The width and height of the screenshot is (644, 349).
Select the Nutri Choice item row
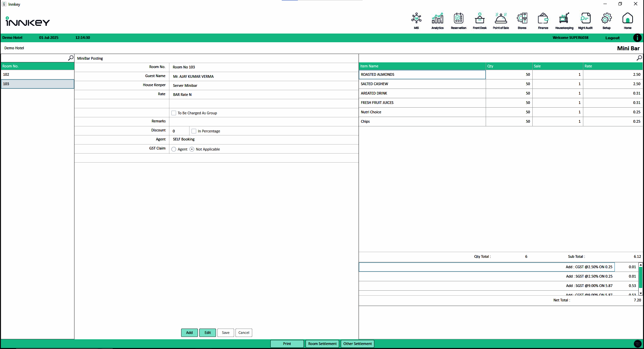tap(501, 112)
